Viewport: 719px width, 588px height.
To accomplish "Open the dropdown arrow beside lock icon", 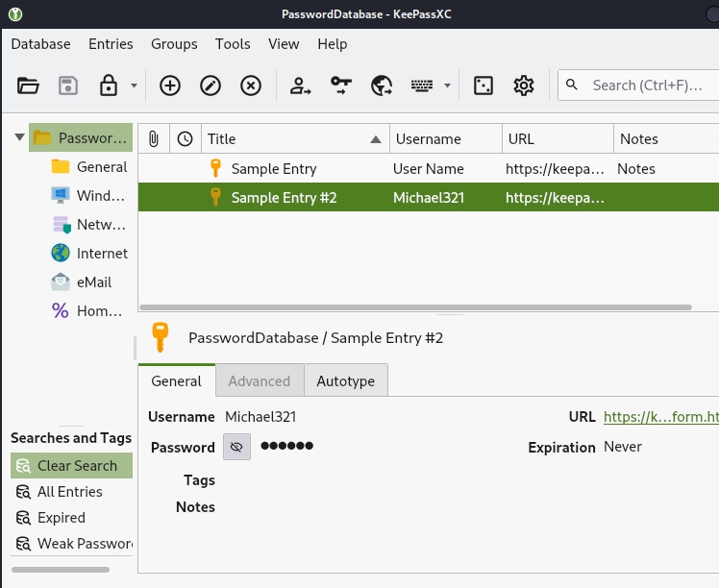I will (x=134, y=86).
